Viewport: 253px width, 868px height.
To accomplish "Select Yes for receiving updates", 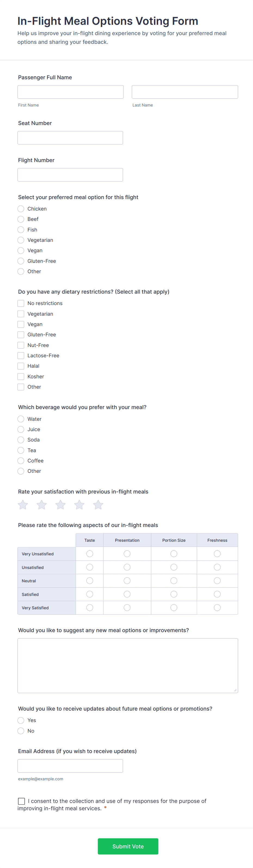I will [21, 720].
